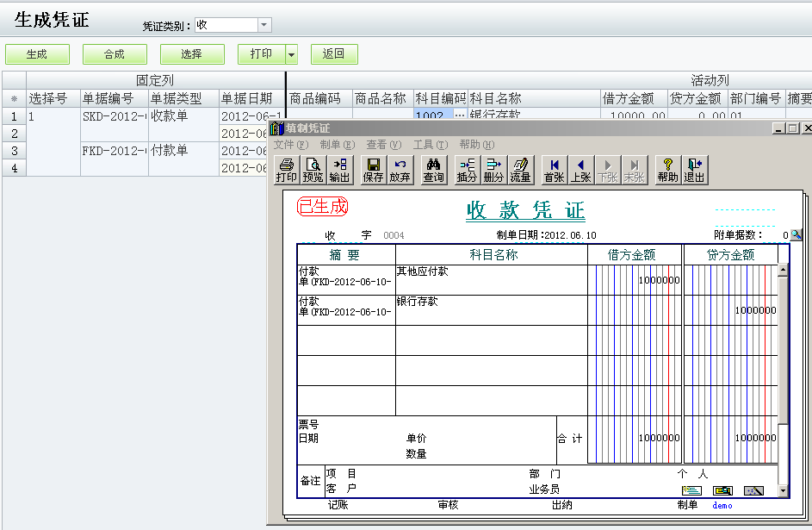Open the 查看(V) menu
812x530 pixels.
coord(384,145)
